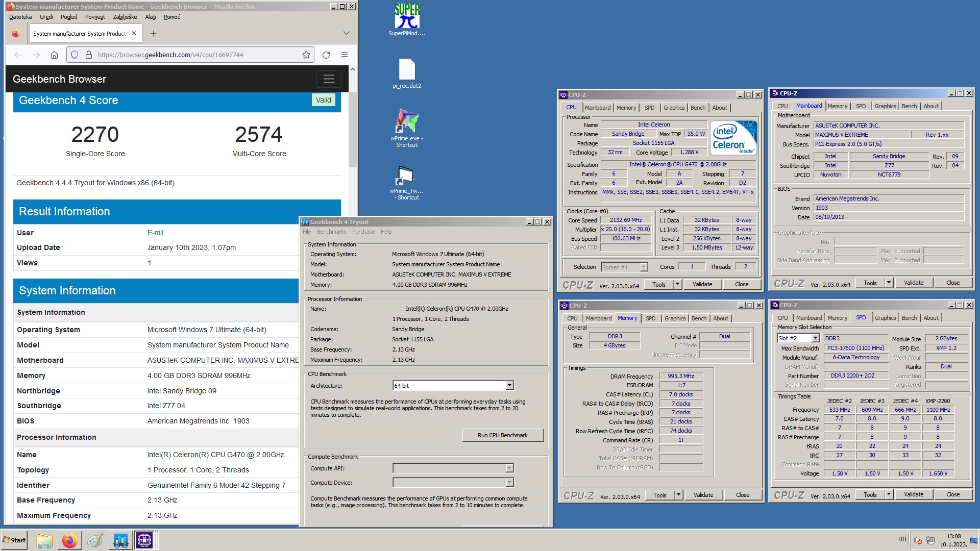Open Explorer folder in taskbar
This screenshot has height=551, width=980.
click(x=44, y=540)
